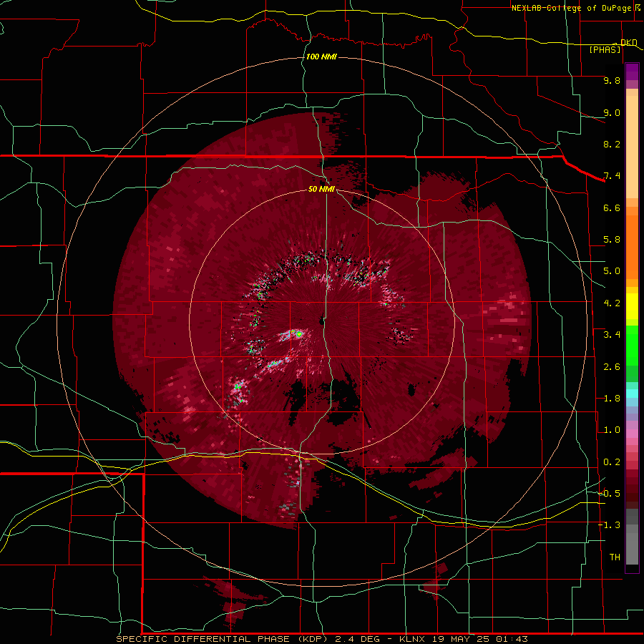Click the 4.2 legend value

(x=612, y=303)
